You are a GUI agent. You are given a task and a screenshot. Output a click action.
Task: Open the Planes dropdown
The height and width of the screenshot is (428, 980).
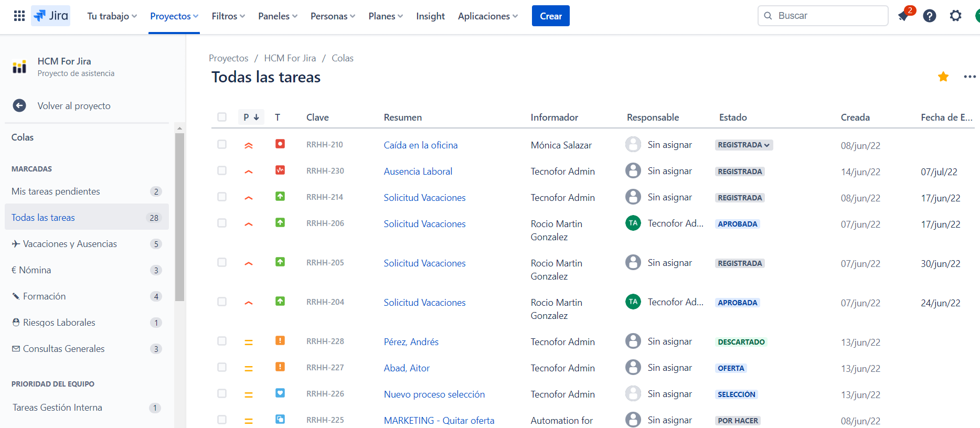pyautogui.click(x=386, y=16)
